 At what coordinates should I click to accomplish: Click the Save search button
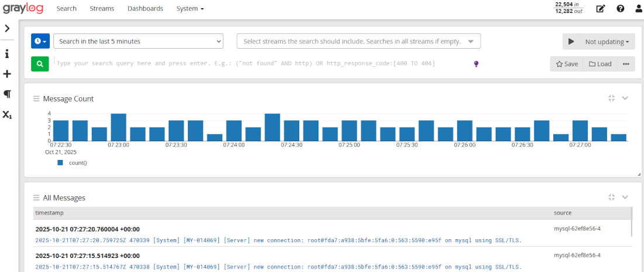(x=567, y=64)
